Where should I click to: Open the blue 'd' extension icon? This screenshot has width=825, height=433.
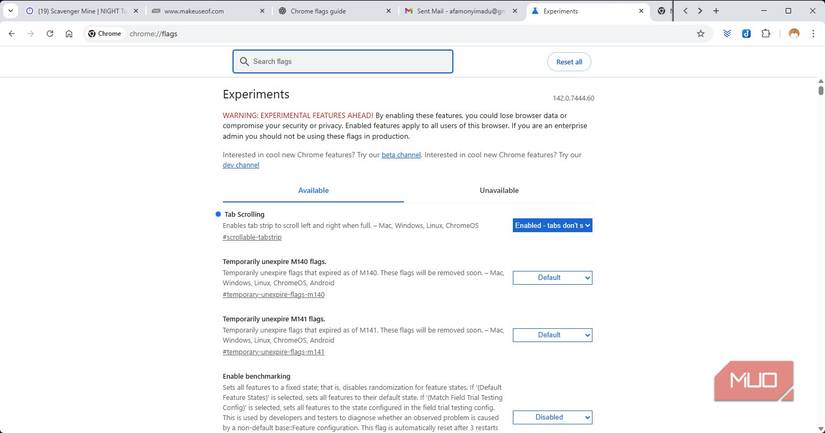[x=746, y=34]
